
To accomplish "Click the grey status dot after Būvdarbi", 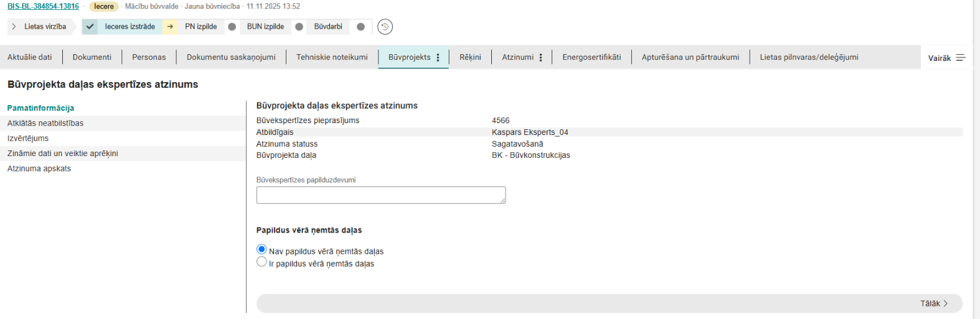I will [360, 27].
